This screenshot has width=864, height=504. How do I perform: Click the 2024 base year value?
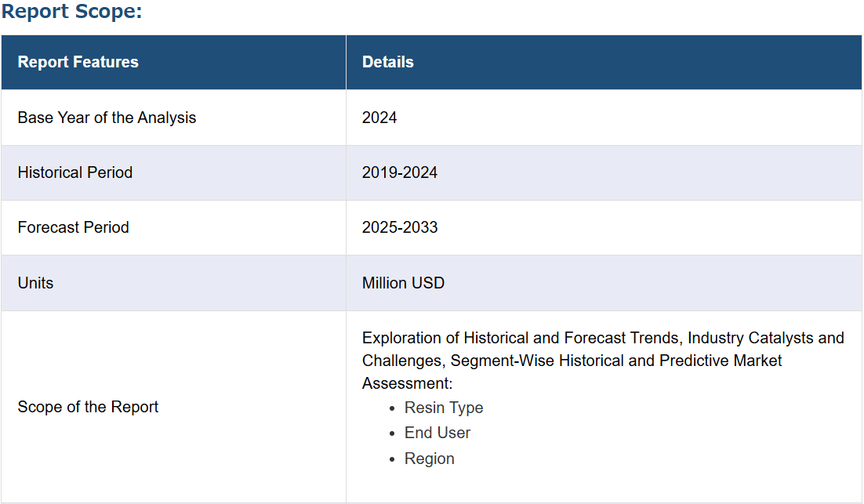[379, 118]
